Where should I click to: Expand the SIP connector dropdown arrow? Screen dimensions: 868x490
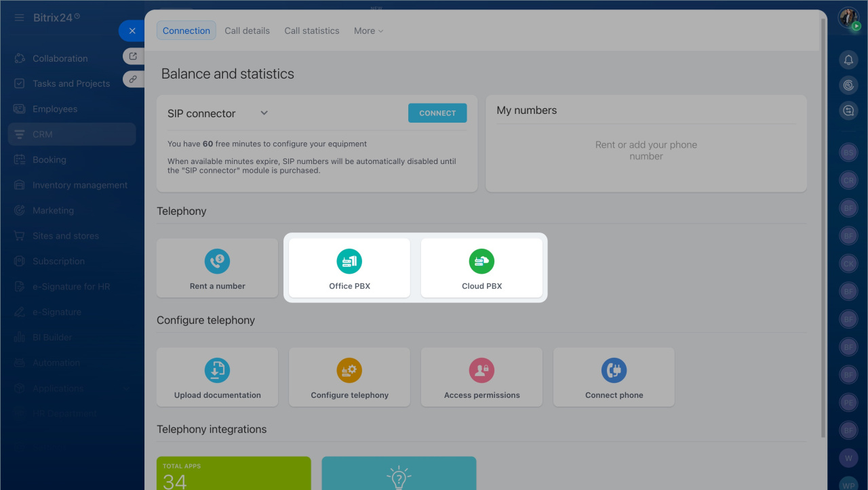(264, 113)
